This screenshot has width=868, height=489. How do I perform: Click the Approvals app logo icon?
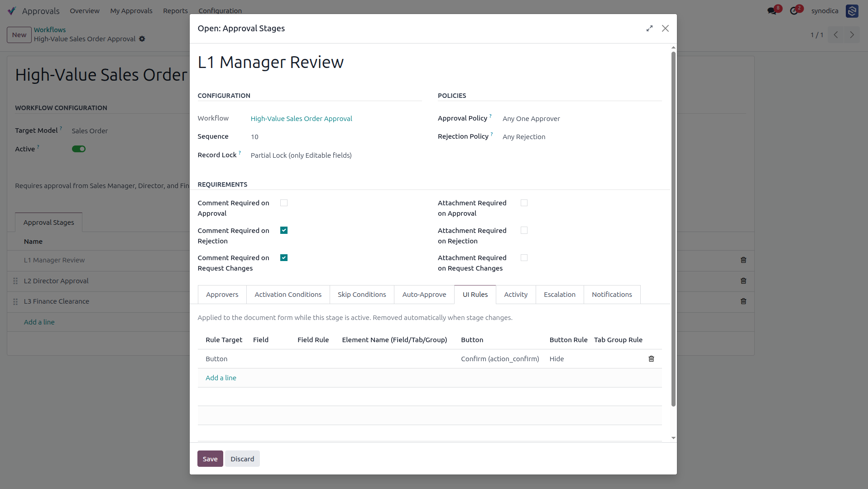coord(12,10)
